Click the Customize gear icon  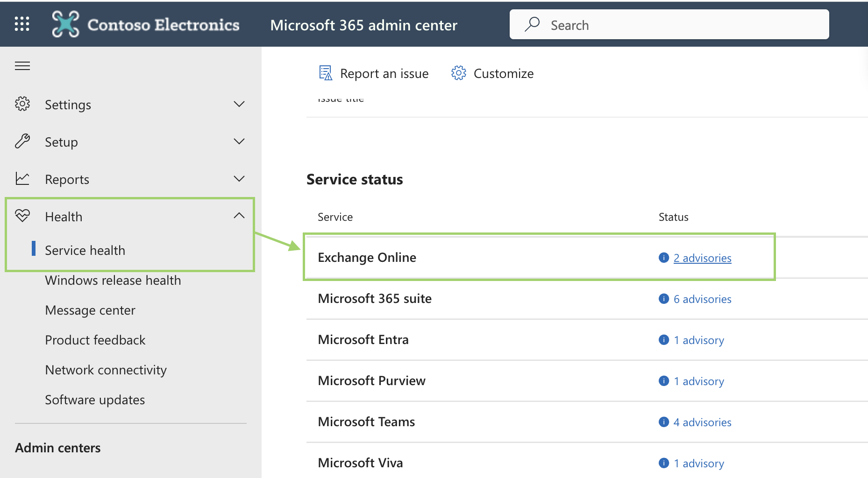tap(459, 73)
